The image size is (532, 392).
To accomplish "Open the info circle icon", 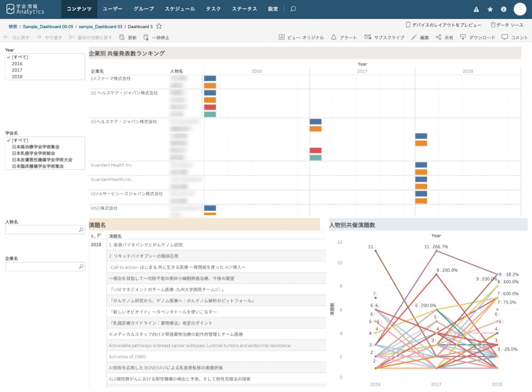I will click(503, 10).
